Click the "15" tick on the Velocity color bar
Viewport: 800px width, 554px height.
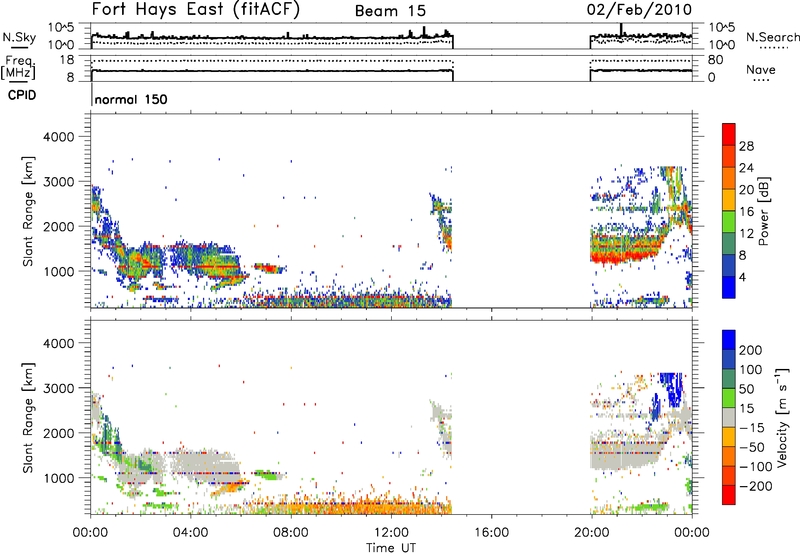(x=746, y=409)
